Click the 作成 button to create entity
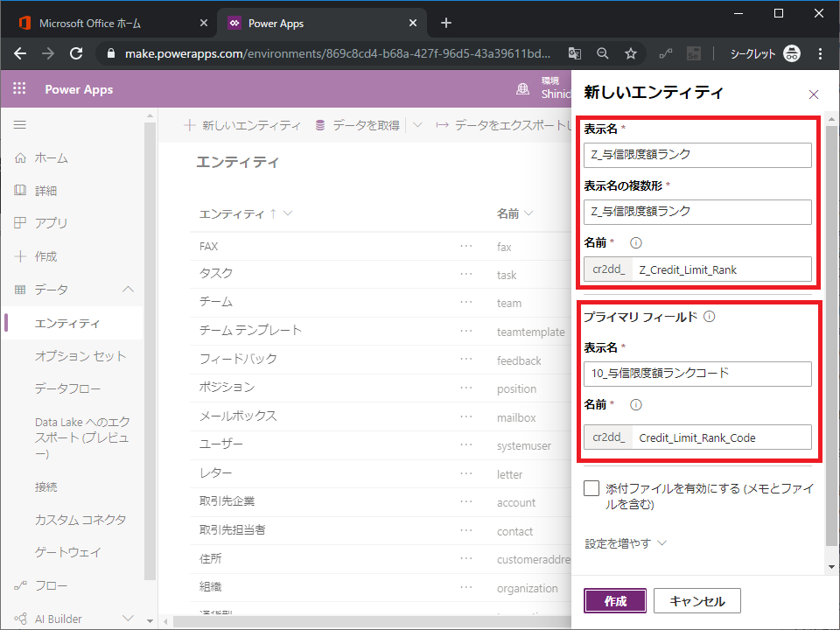Screen dimensions: 840x630 pos(615,601)
